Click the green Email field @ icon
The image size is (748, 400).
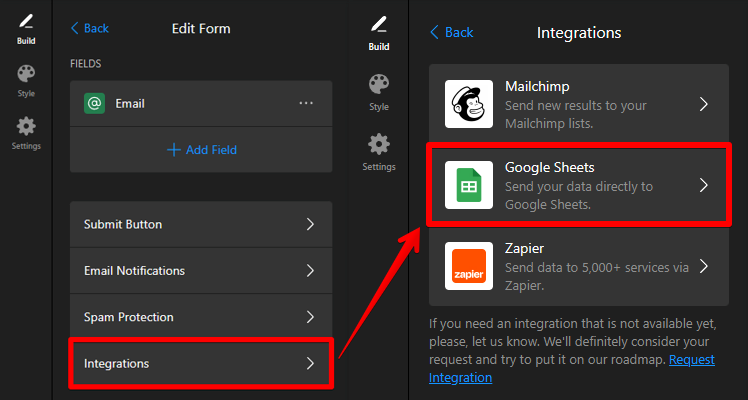tap(94, 103)
